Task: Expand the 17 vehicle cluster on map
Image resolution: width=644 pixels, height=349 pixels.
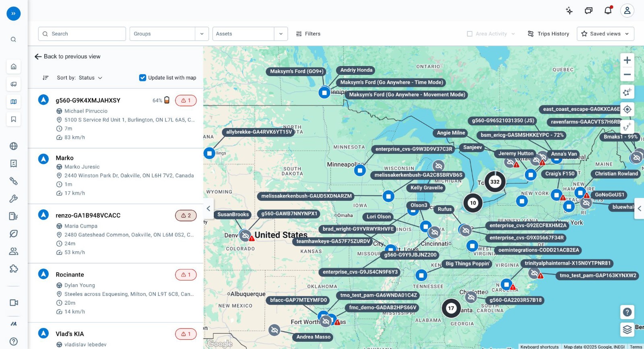Action: point(451,308)
